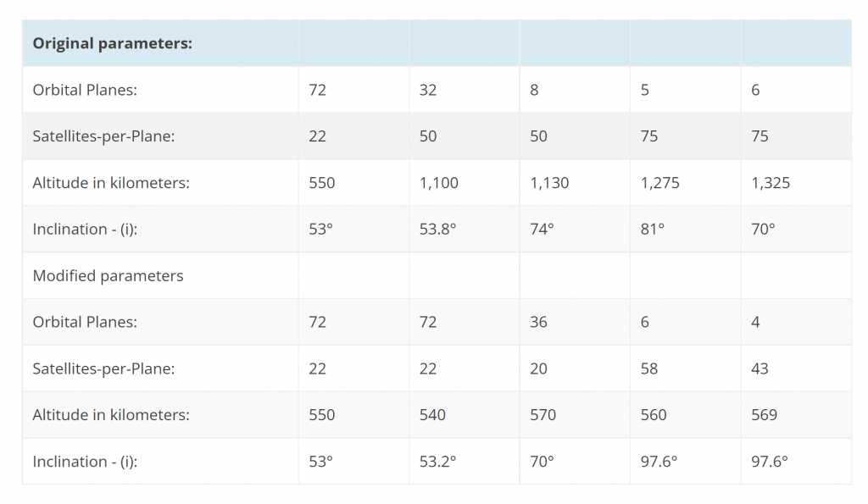The image size is (868, 504).
Task: Click the Original parameters header cell
Action: click(x=160, y=43)
